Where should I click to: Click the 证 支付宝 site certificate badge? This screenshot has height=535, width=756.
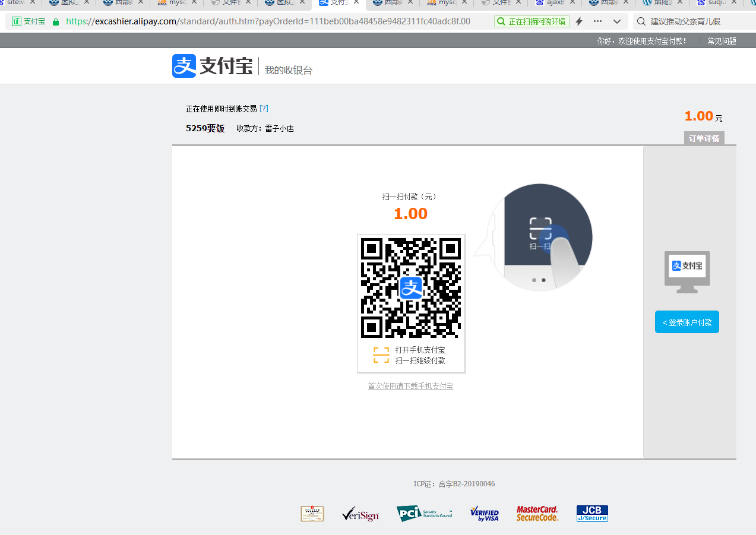[x=29, y=21]
